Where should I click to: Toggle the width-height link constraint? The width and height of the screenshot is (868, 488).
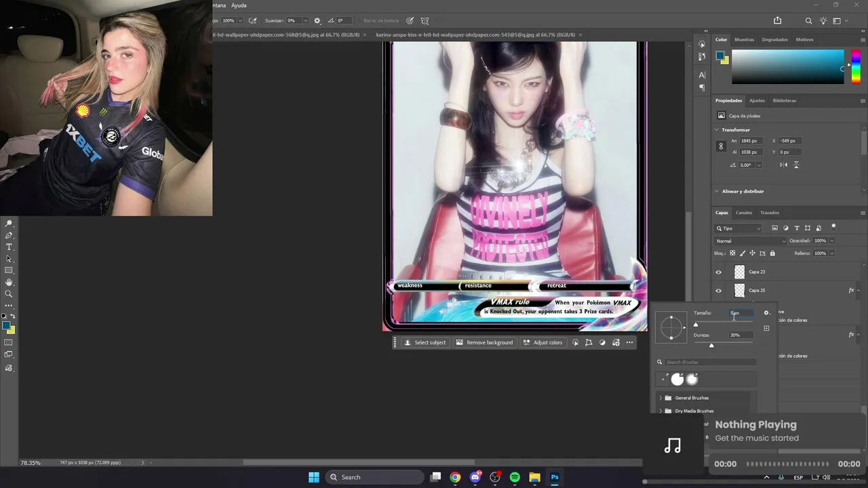pos(721,146)
